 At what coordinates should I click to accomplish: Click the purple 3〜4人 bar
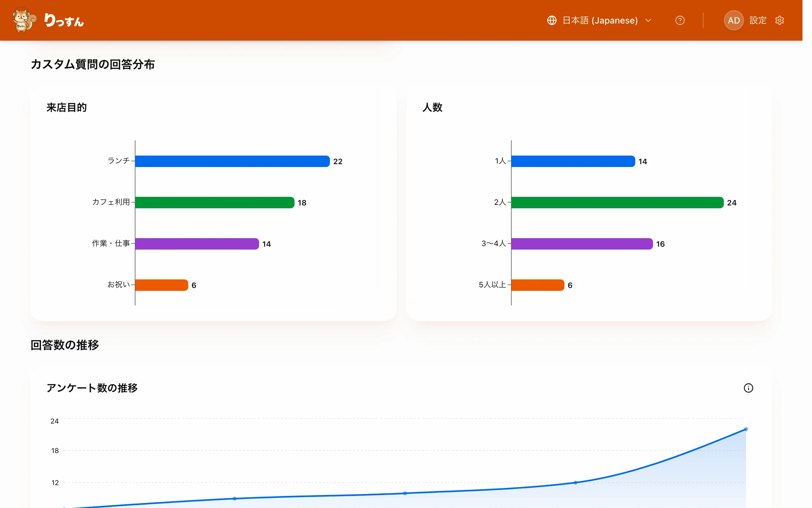582,244
